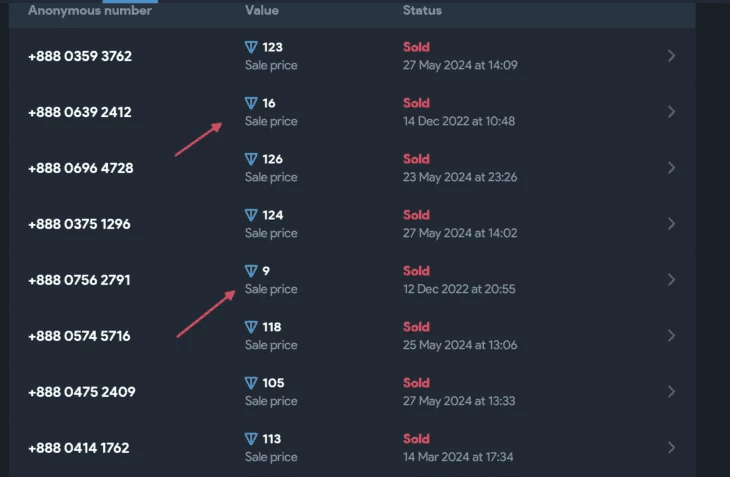Viewport: 730px width, 477px height.
Task: Select the Status column header
Action: click(422, 10)
